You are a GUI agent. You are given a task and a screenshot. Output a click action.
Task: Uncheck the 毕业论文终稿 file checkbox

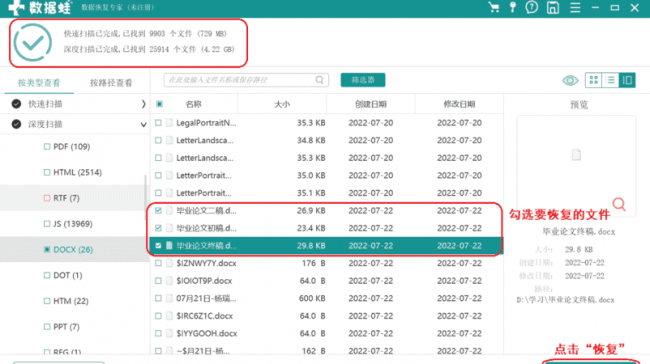click(x=158, y=245)
